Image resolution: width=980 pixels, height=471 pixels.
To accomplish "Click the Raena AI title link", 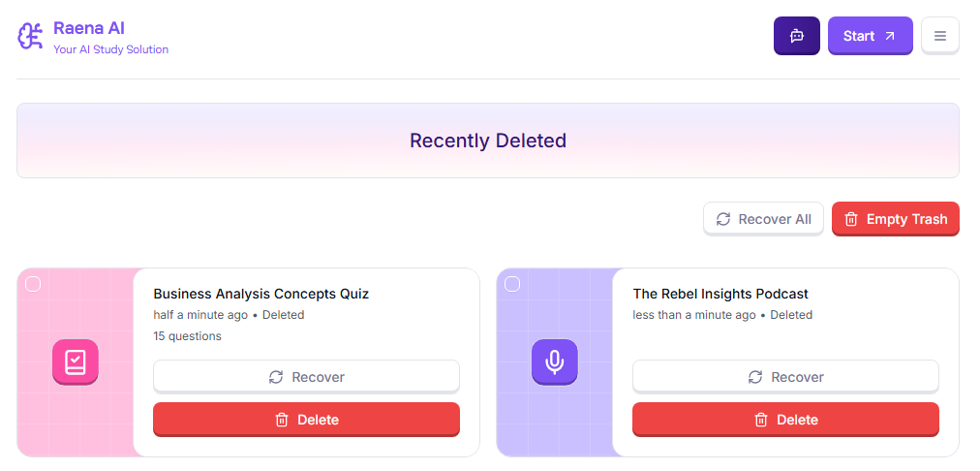I will coord(89,28).
